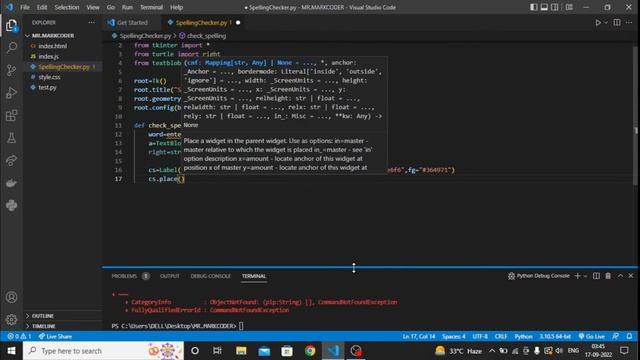The image size is (640, 360).
Task: Toggle the bottom Panel layout
Action: click(544, 7)
